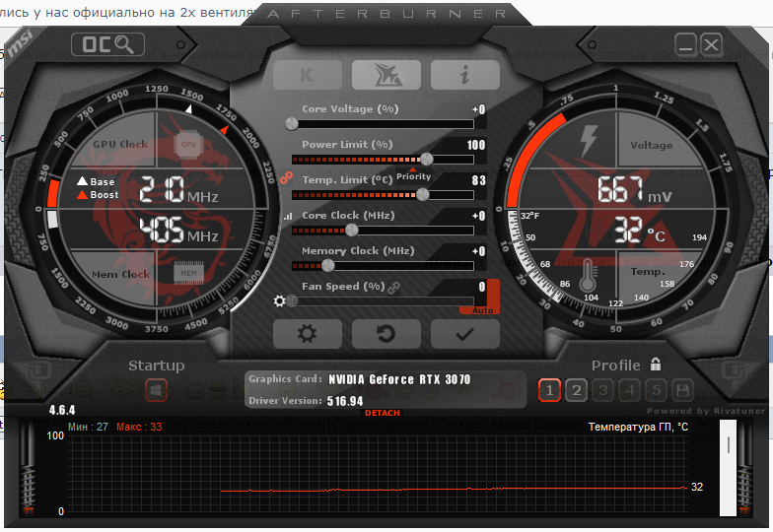Click the Core Voltage value +0
773x532 pixels.
pyautogui.click(x=479, y=109)
